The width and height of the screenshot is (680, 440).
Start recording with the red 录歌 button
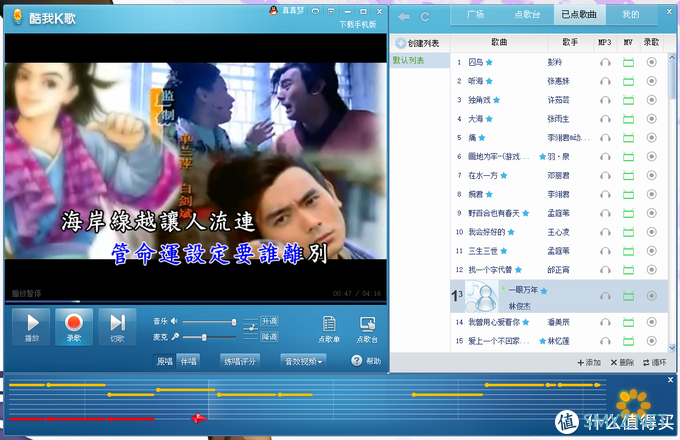pyautogui.click(x=74, y=327)
